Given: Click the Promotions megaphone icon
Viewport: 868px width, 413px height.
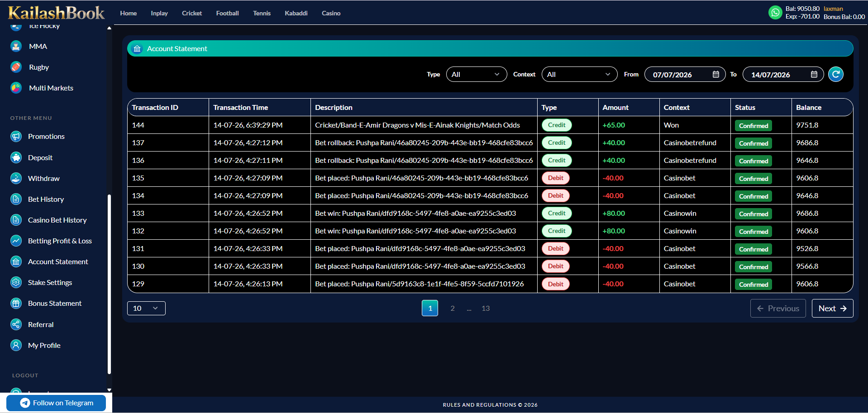Looking at the screenshot, I should [16, 136].
